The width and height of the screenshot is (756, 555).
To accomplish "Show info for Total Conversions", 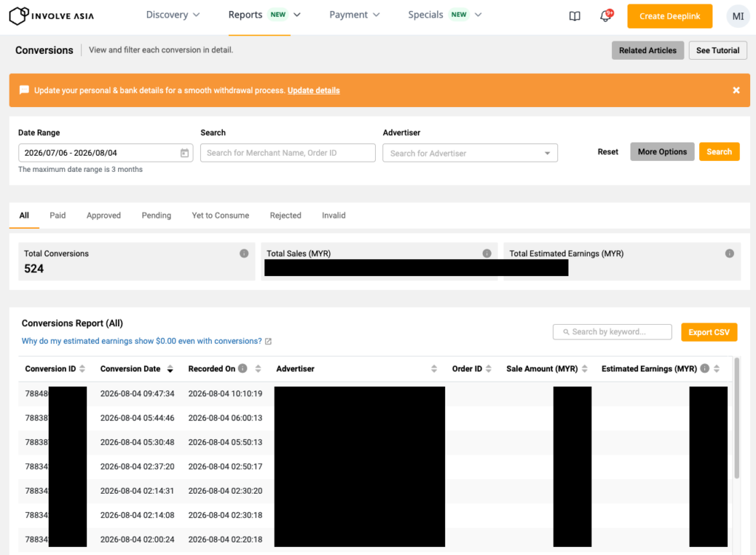I will pyautogui.click(x=244, y=253).
